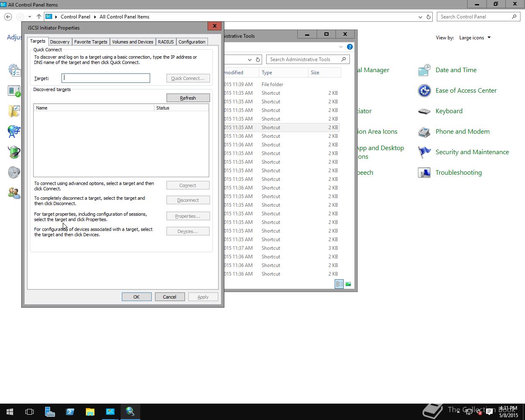This screenshot has width=525, height=420.
Task: Click the Windows Start button
Action: (10, 411)
